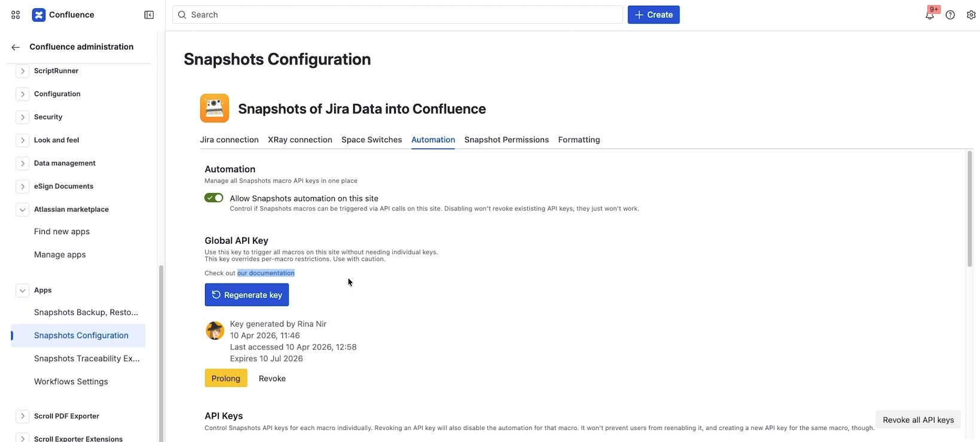The height and width of the screenshot is (442, 980).
Task: Click Rina Nir's avatar
Action: click(215, 330)
